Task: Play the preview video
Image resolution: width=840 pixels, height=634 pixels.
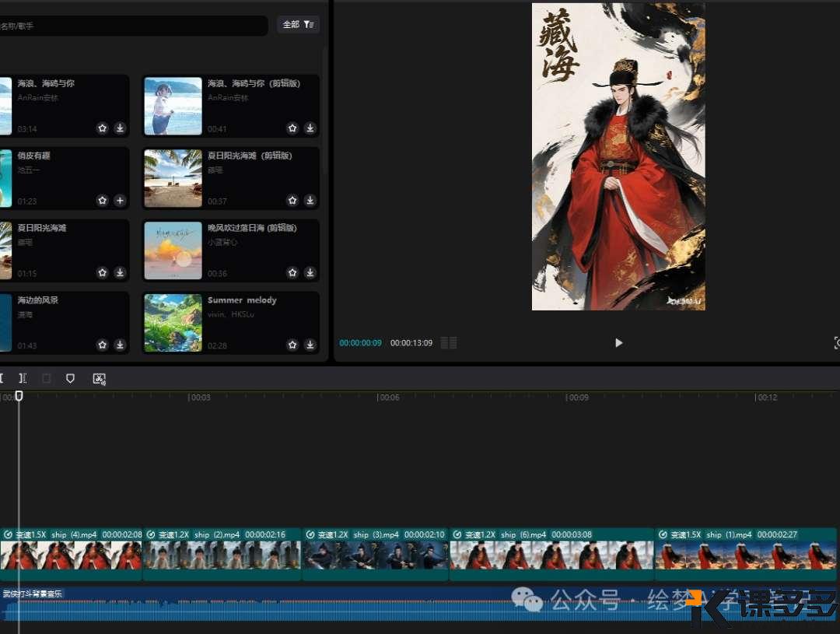Action: (x=618, y=343)
